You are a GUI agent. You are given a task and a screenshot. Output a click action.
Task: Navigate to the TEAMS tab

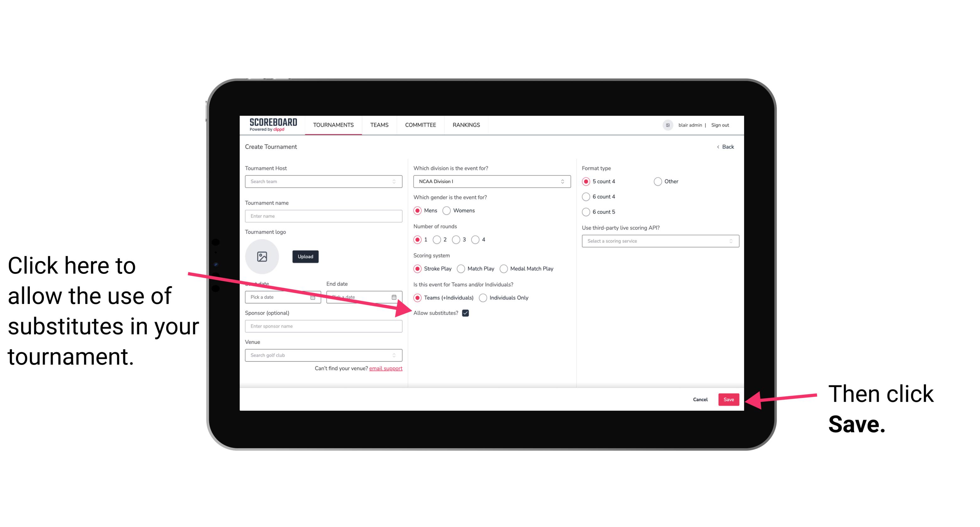click(378, 125)
